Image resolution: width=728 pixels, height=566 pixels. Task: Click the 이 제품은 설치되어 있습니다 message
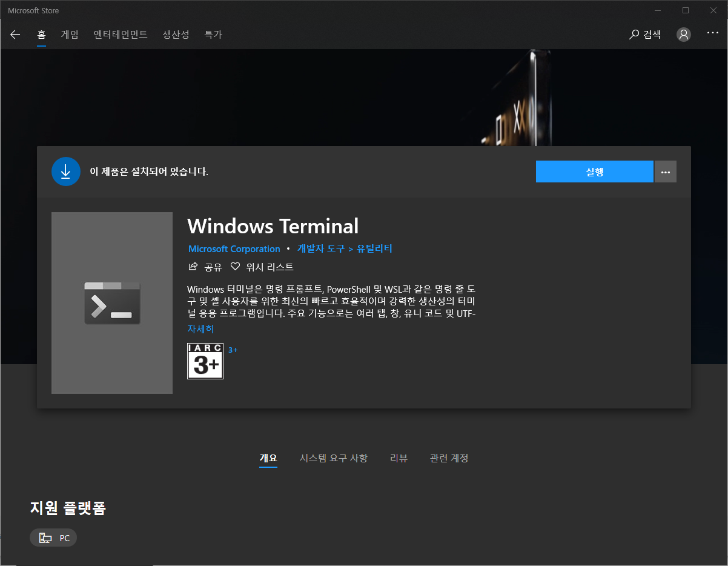149,171
